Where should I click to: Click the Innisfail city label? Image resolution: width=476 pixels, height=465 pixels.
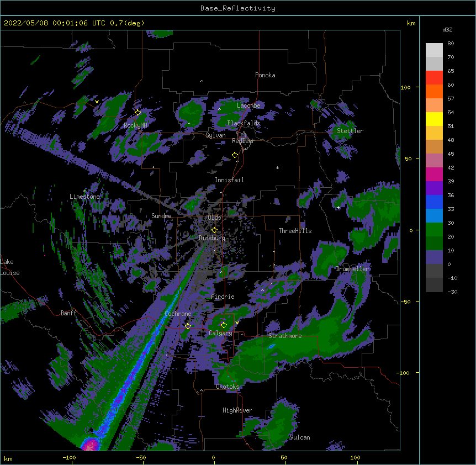[229, 180]
